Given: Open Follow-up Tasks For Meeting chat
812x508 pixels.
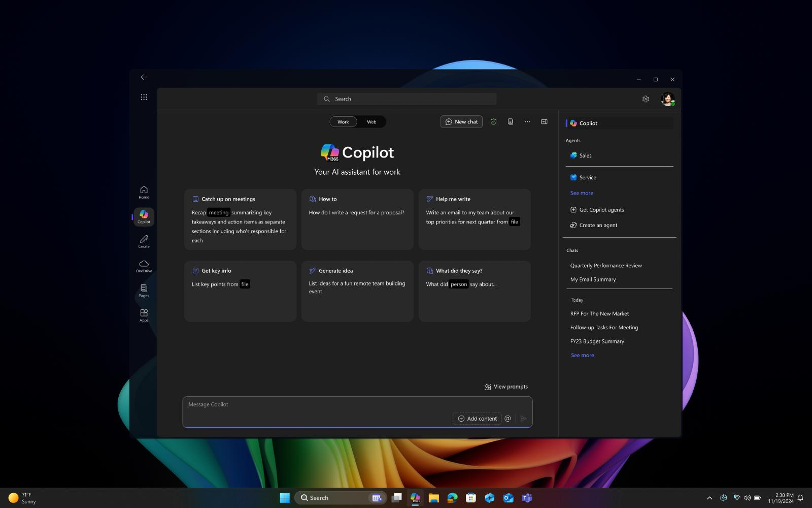Looking at the screenshot, I should pos(604,328).
